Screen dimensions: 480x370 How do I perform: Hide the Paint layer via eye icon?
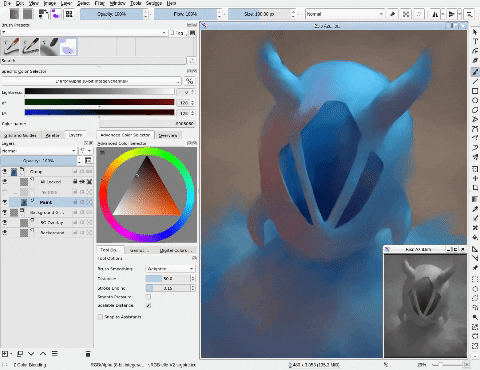tap(5, 202)
